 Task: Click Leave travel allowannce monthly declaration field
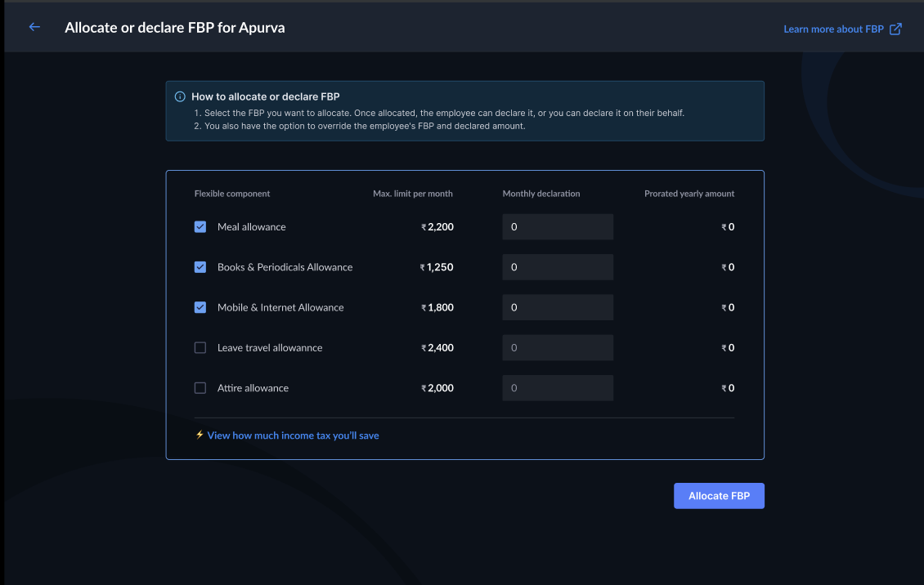tap(558, 348)
